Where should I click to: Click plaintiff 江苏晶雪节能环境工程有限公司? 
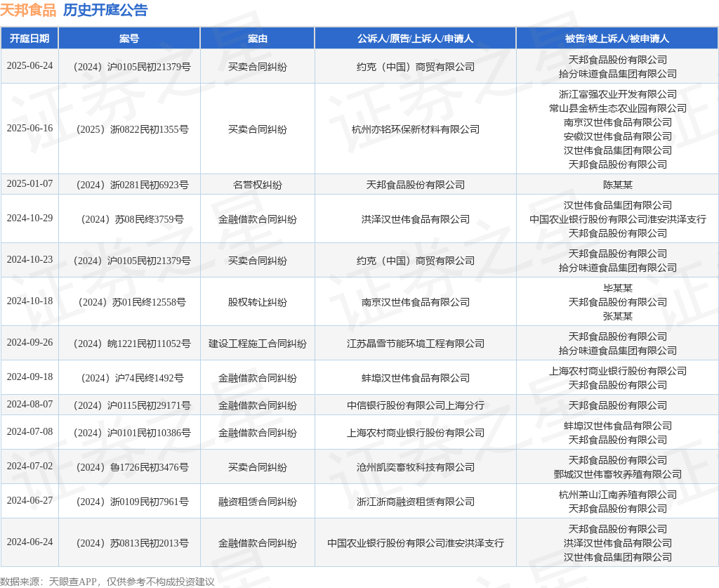tap(416, 344)
